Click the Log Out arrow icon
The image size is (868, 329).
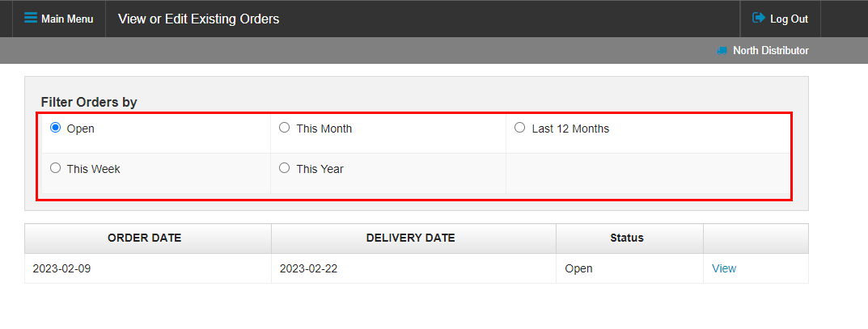click(758, 18)
